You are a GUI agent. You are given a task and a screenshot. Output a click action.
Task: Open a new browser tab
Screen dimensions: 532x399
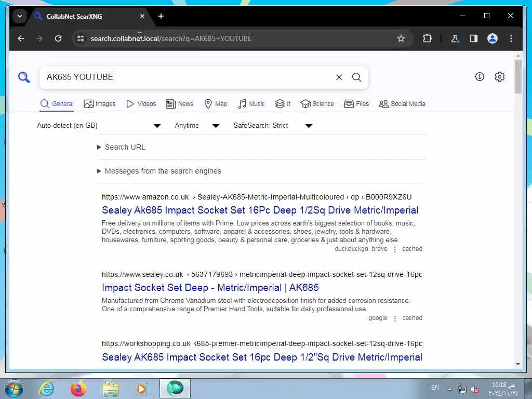click(x=161, y=16)
